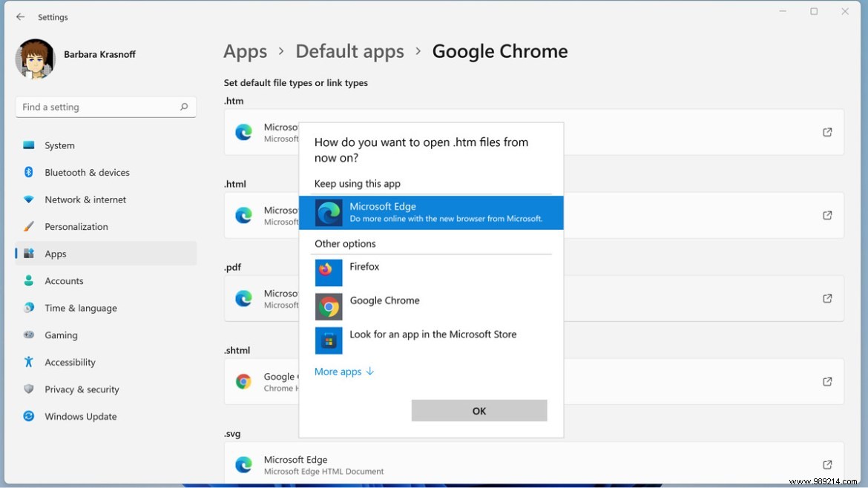Open Bluetooth & devices settings icon
This screenshot has height=488, width=868.
(x=28, y=172)
